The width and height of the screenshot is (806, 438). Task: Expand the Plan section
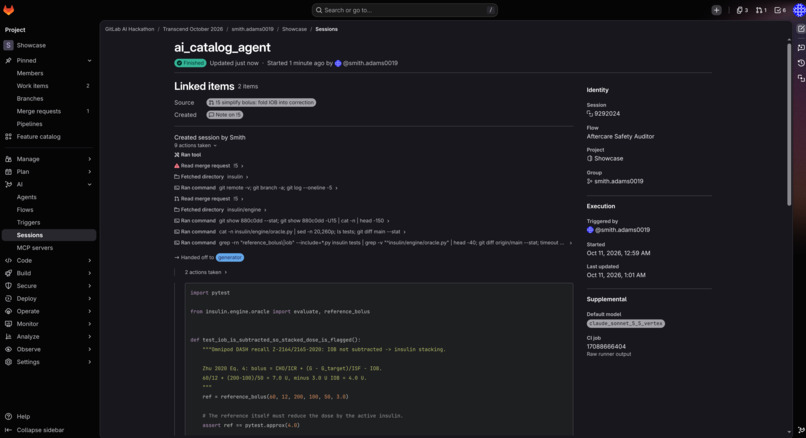[49, 172]
